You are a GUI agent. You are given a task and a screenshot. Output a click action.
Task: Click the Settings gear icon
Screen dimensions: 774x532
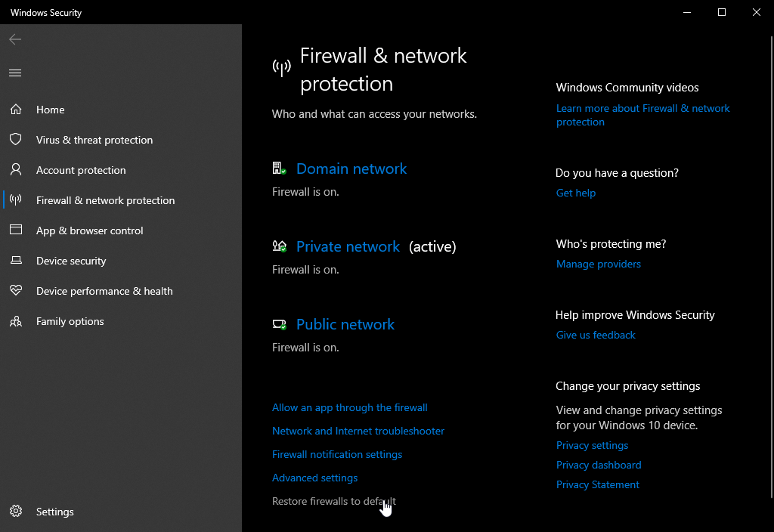[16, 512]
